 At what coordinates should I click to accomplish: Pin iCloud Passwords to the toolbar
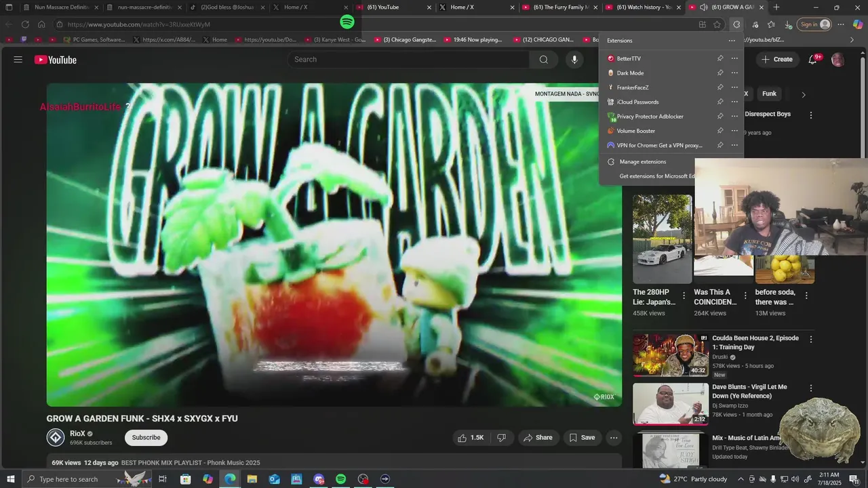[x=720, y=102]
